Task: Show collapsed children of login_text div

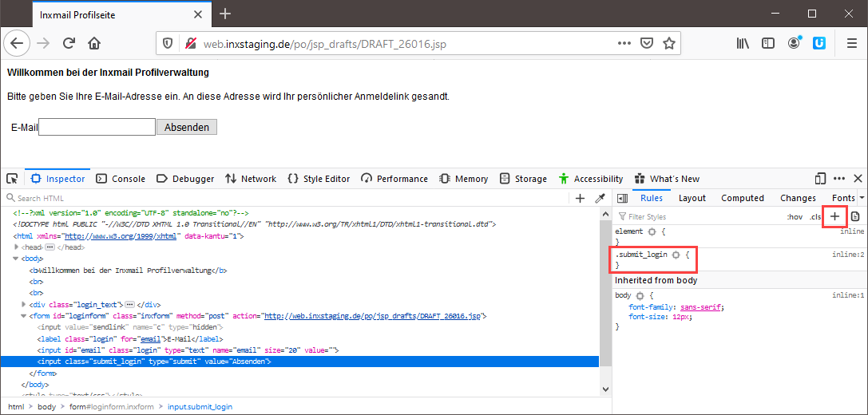Action: (129, 304)
